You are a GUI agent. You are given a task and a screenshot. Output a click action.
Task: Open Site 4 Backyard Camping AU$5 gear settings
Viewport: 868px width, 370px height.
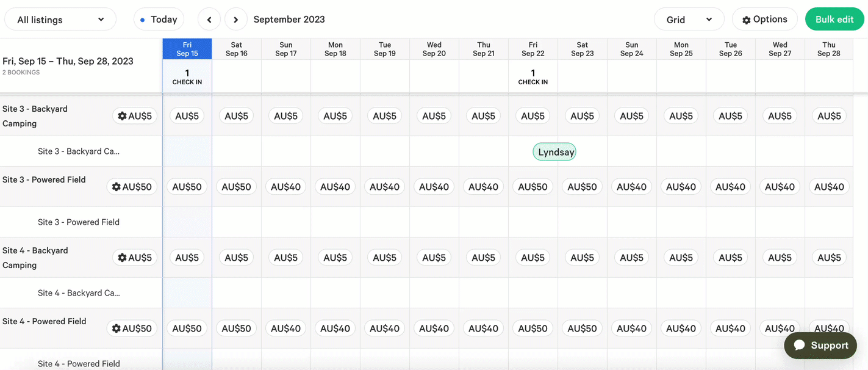click(x=135, y=258)
